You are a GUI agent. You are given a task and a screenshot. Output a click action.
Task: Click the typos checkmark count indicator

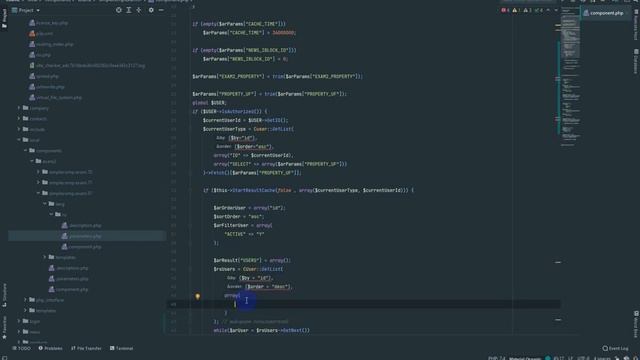(x=539, y=10)
